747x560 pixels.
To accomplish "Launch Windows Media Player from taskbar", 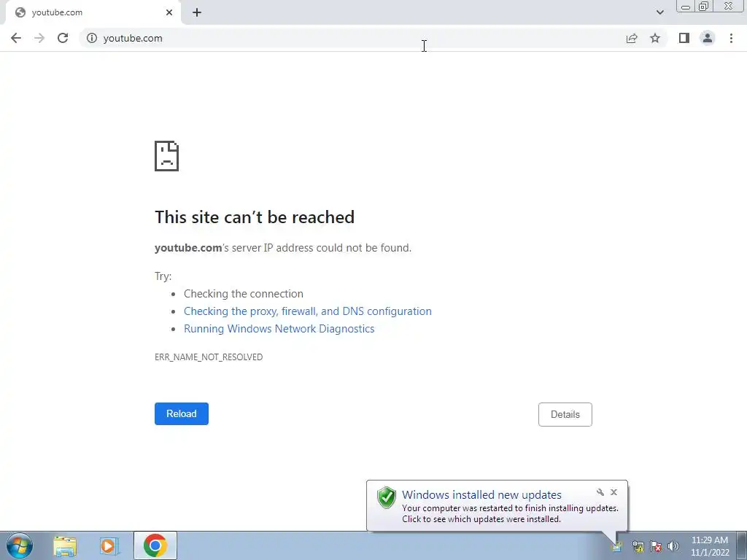I will click(109, 545).
